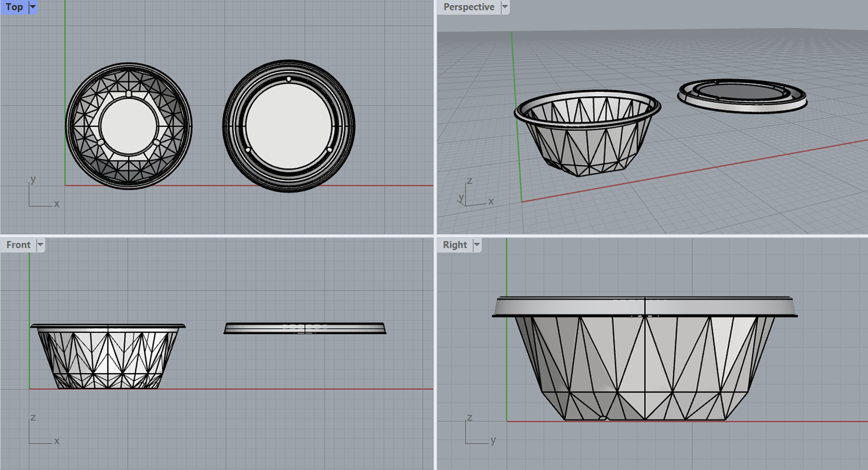Open the Front viewport dropdown arrow
Viewport: 868px width, 470px height.
point(40,245)
